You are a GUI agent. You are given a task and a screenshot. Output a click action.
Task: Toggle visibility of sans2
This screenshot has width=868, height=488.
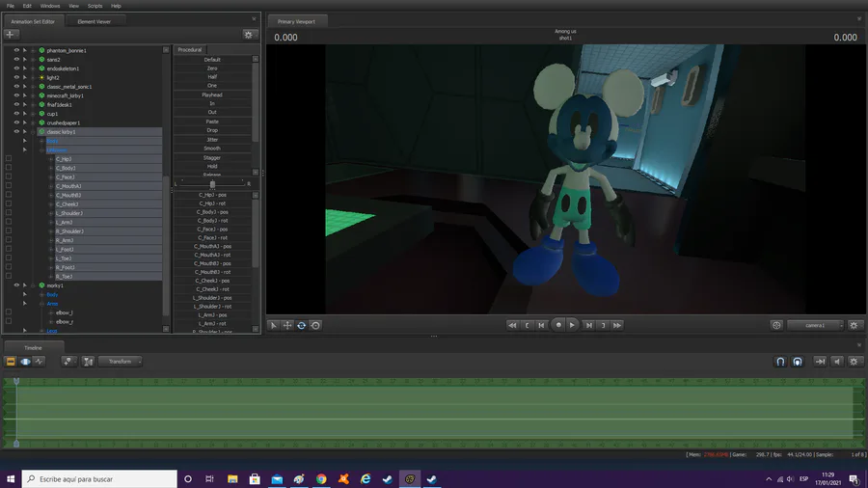pyautogui.click(x=16, y=59)
